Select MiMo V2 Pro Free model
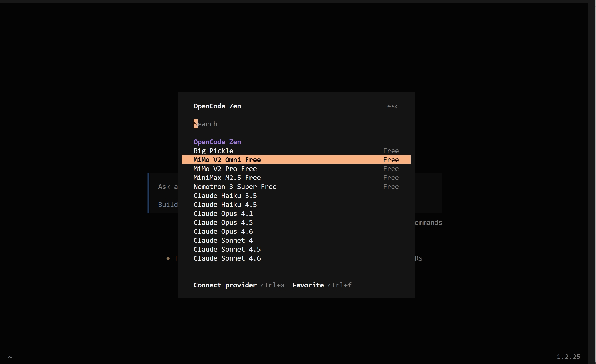 coord(296,169)
